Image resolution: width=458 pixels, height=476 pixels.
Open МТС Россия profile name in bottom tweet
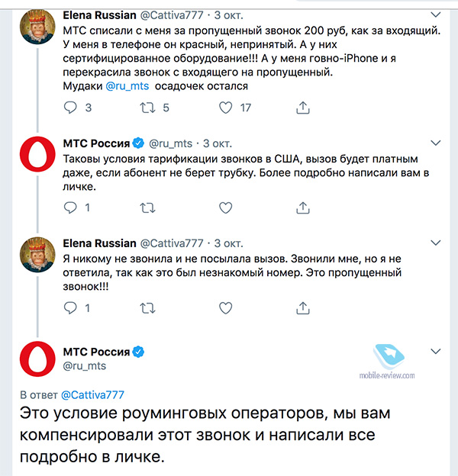coord(97,352)
